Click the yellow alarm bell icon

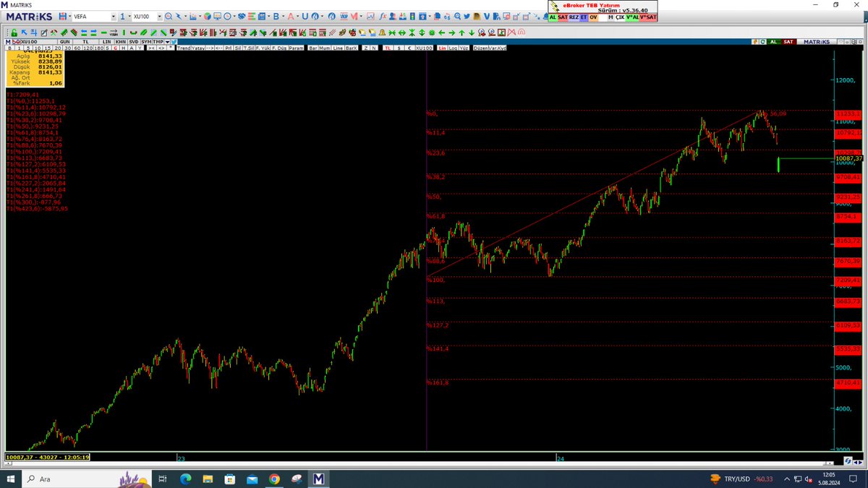pyautogui.click(x=381, y=33)
